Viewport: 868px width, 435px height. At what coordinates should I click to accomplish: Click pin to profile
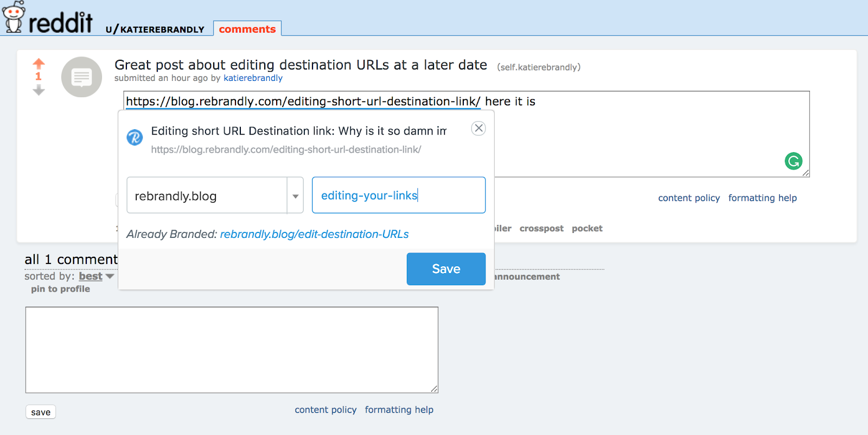60,289
